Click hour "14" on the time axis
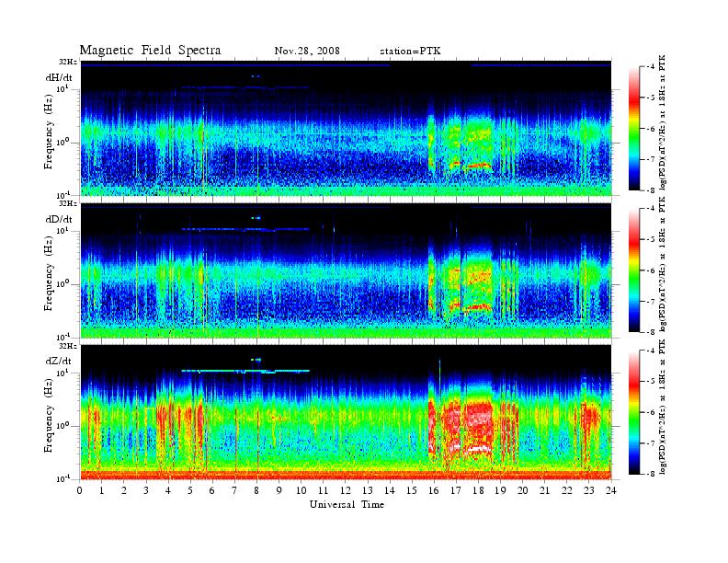 [x=390, y=490]
